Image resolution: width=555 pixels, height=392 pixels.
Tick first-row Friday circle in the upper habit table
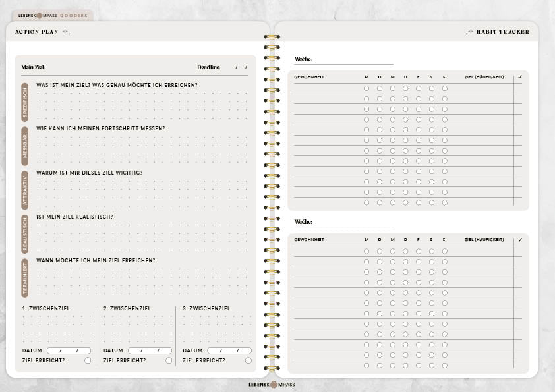pyautogui.click(x=419, y=88)
